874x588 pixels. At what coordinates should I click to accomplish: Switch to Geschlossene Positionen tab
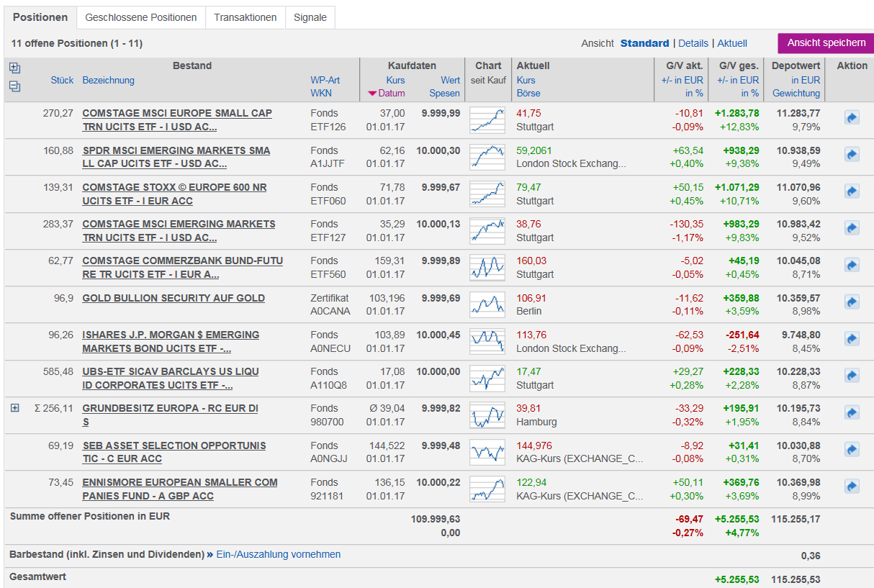pyautogui.click(x=140, y=17)
